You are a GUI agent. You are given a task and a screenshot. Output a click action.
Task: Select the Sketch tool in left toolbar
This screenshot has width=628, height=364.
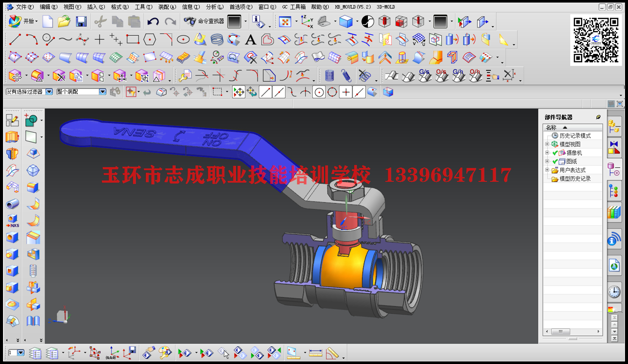12,120
